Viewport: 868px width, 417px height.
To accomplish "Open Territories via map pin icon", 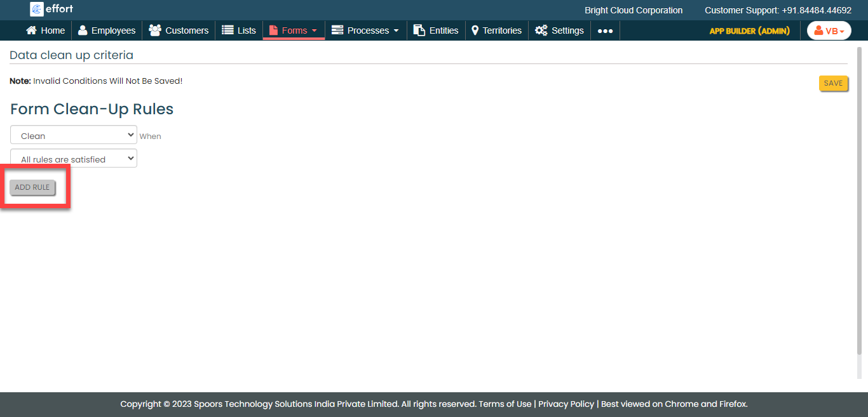I will tap(475, 30).
